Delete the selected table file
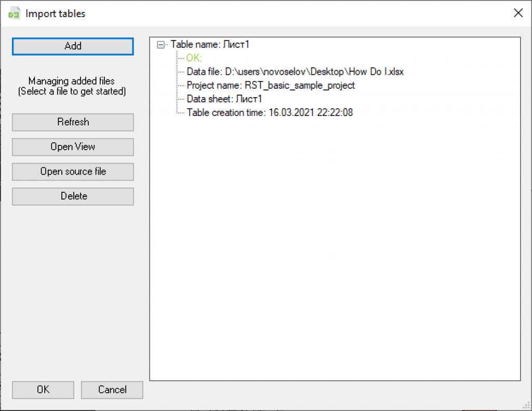532x411 pixels. coord(73,196)
